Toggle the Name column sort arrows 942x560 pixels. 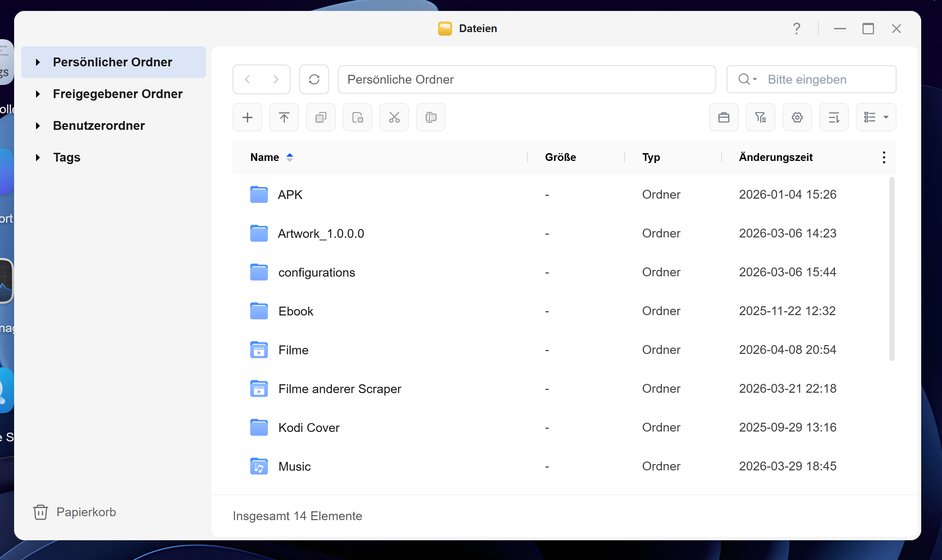(x=289, y=157)
